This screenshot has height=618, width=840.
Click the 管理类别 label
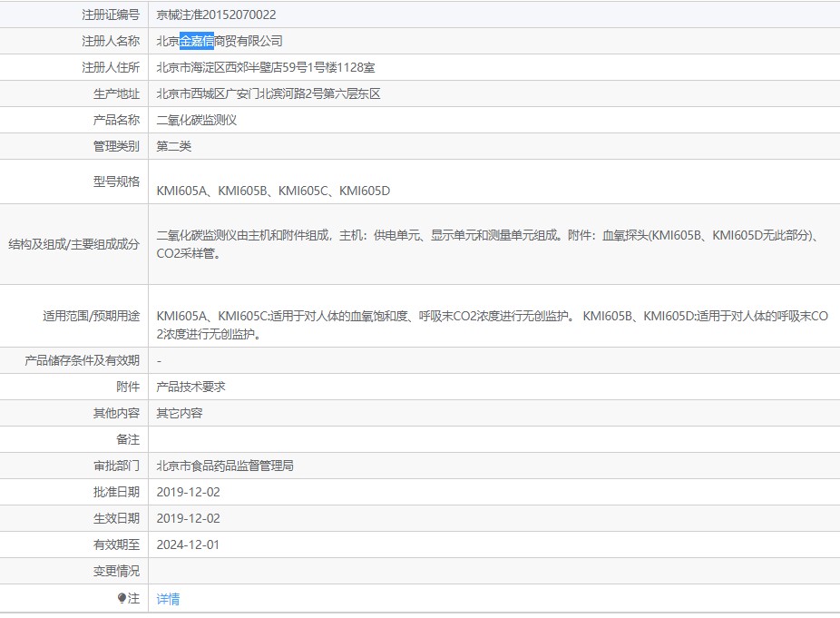click(116, 146)
